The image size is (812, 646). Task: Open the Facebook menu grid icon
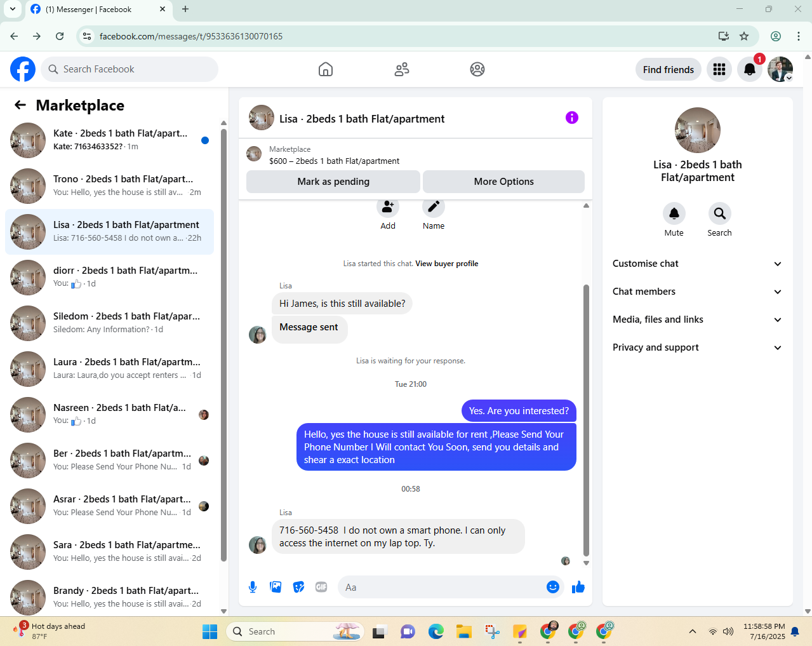[x=719, y=69]
